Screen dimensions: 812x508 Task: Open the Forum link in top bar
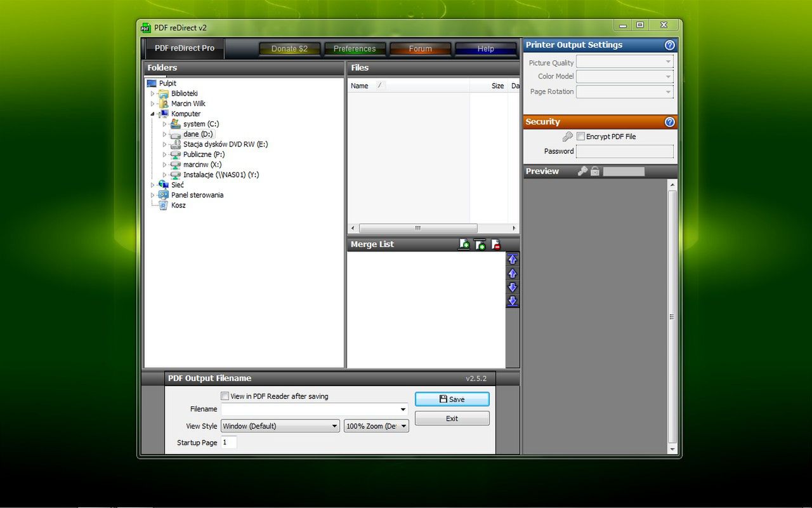(x=420, y=49)
